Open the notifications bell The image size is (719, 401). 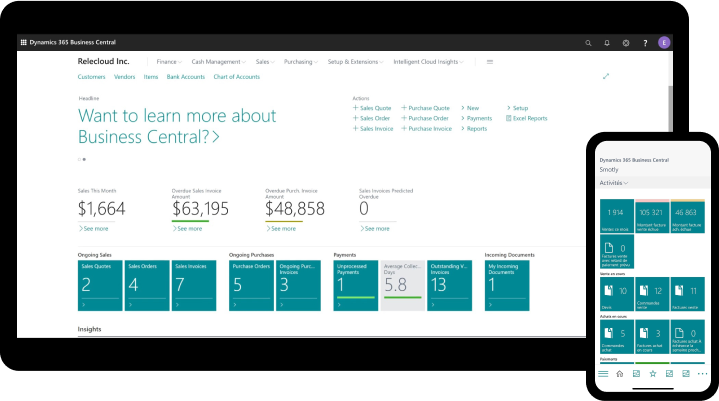click(x=607, y=43)
